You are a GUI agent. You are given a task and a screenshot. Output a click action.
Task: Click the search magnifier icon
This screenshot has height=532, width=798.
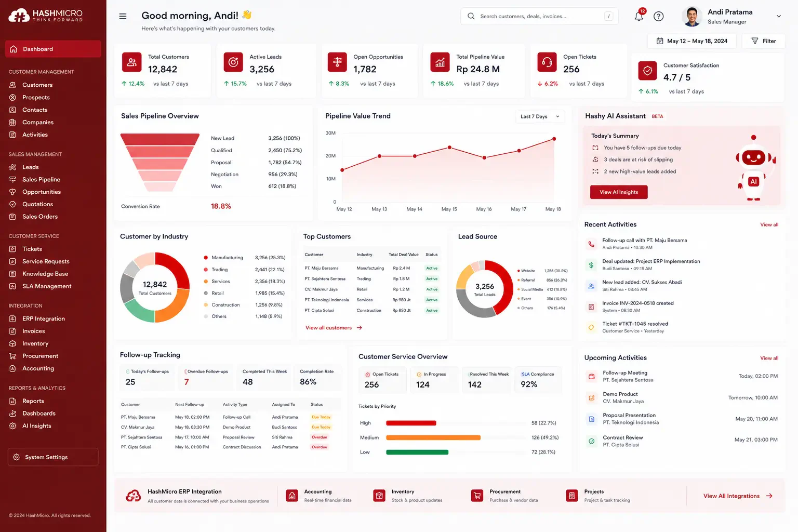471,16
